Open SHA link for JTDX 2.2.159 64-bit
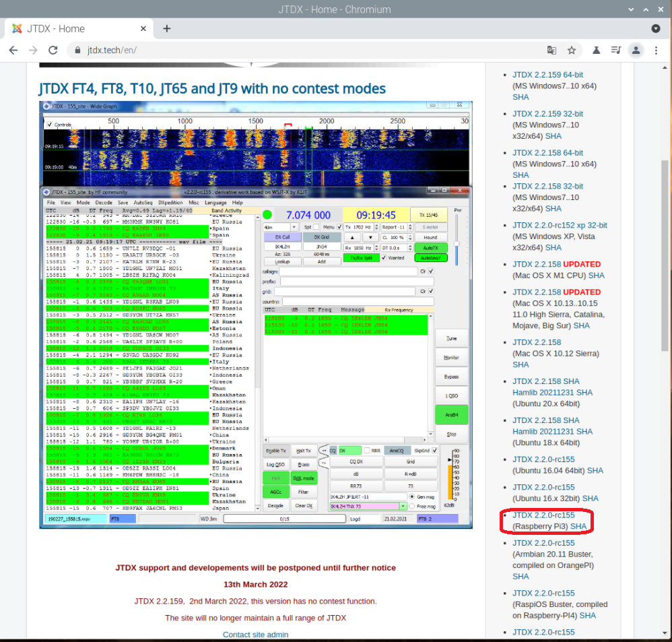The image size is (672, 642). pyautogui.click(x=520, y=97)
